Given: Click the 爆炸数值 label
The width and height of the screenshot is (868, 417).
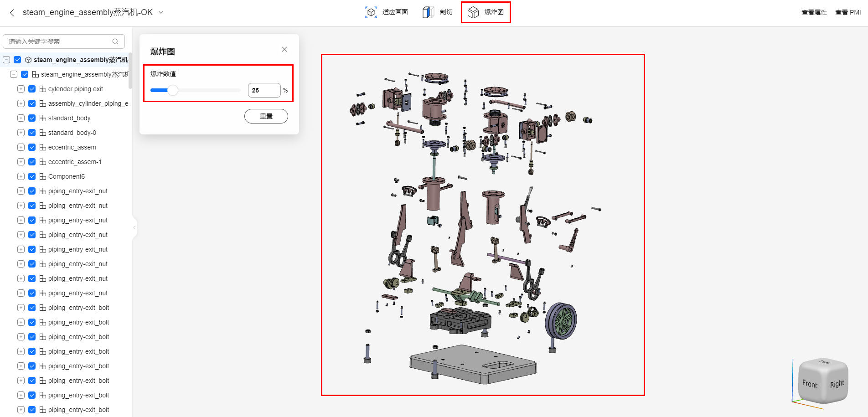Looking at the screenshot, I should 163,74.
